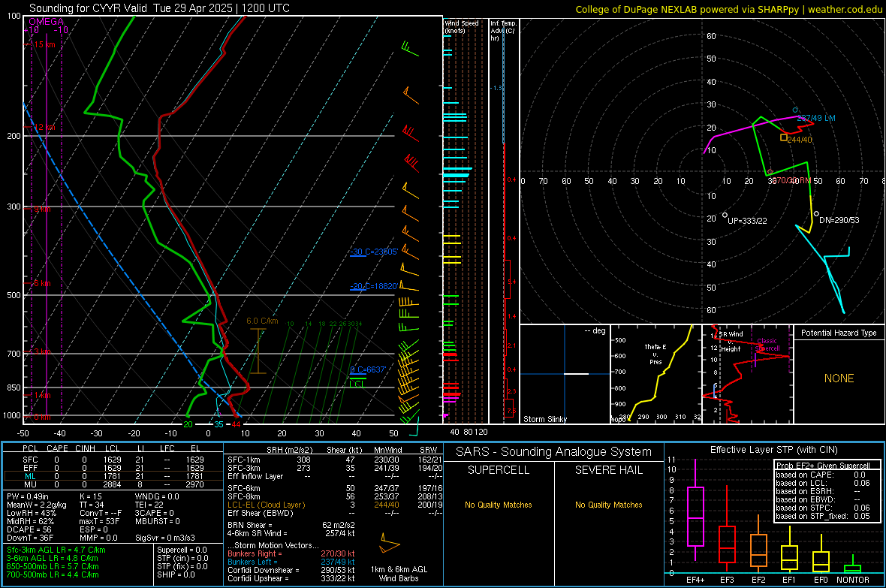This screenshot has height=588, width=886.
Task: Click the MeanW = 2.2g/kg value
Action: [x=36, y=505]
